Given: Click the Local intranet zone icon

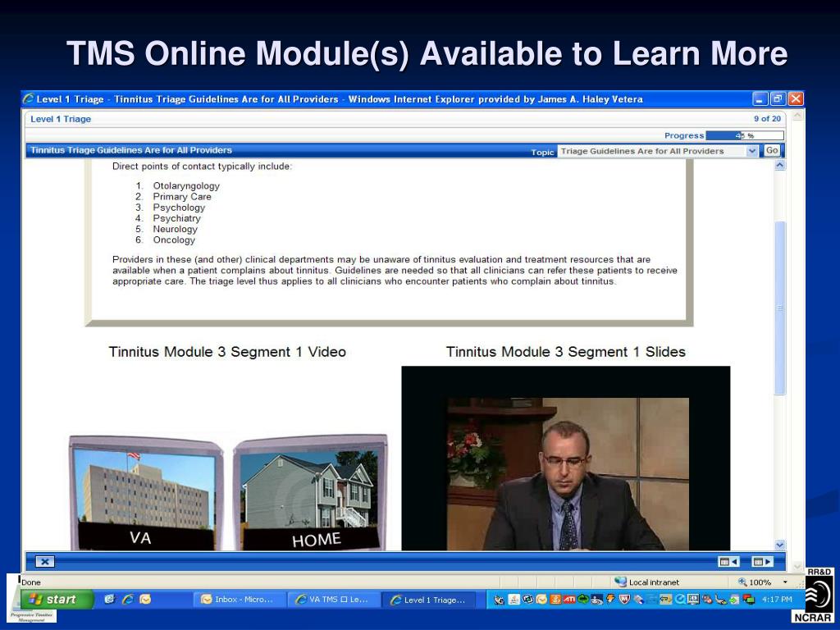Looking at the screenshot, I should point(621,582).
